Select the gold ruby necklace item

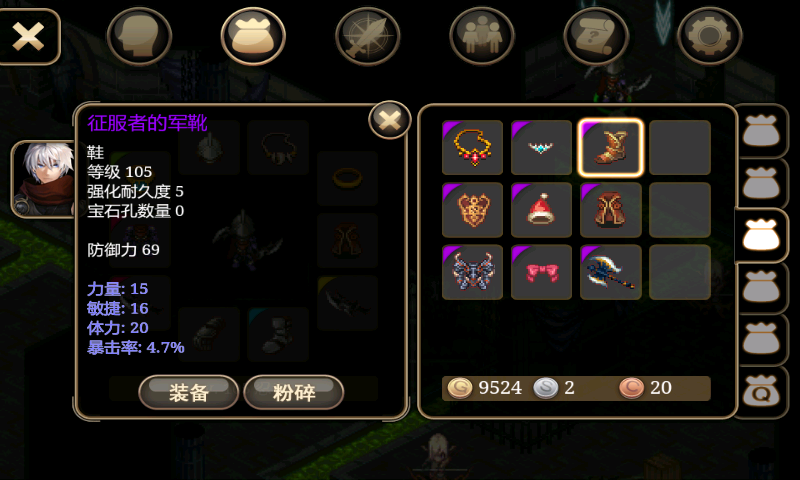tap(472, 147)
